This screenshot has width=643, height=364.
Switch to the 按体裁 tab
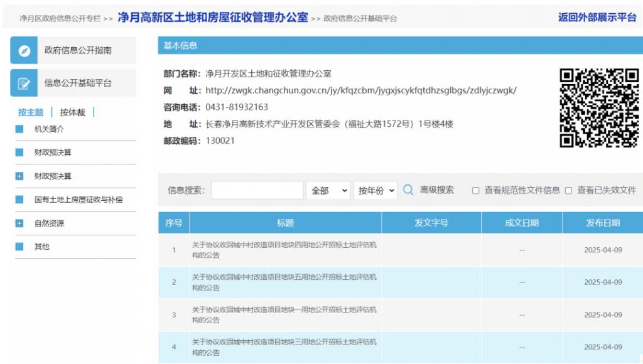click(73, 112)
